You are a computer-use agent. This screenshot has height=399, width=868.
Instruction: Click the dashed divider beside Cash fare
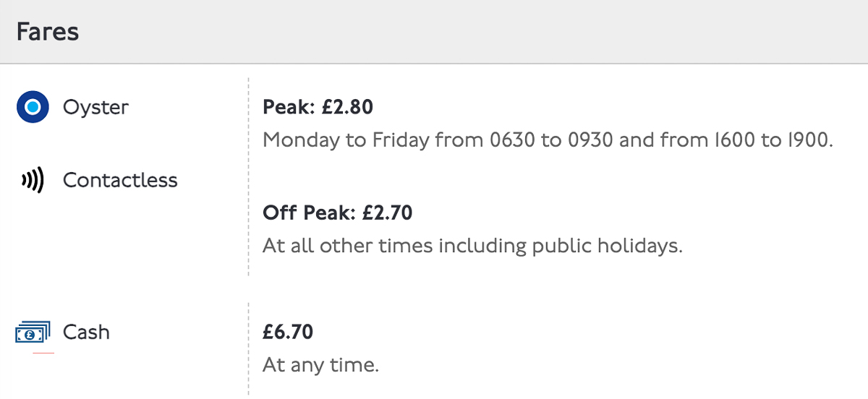(248, 349)
